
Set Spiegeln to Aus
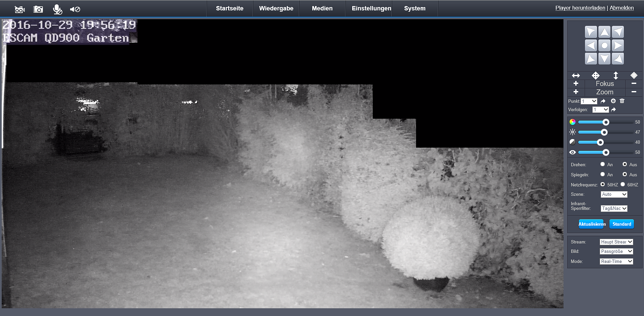(x=625, y=174)
